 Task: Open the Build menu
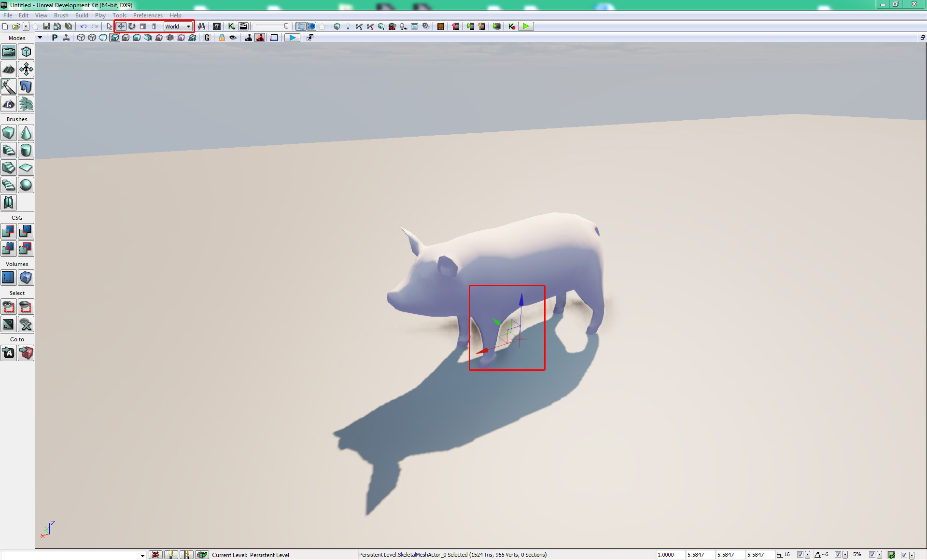[82, 15]
